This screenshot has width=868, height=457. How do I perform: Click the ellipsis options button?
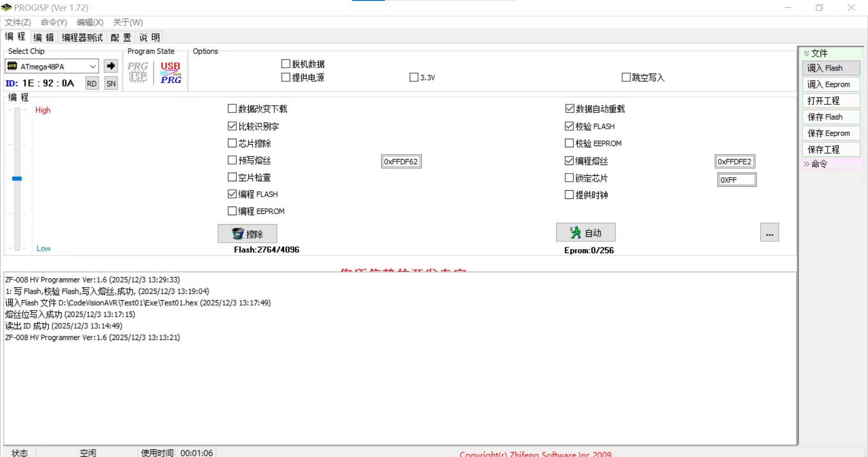point(769,232)
